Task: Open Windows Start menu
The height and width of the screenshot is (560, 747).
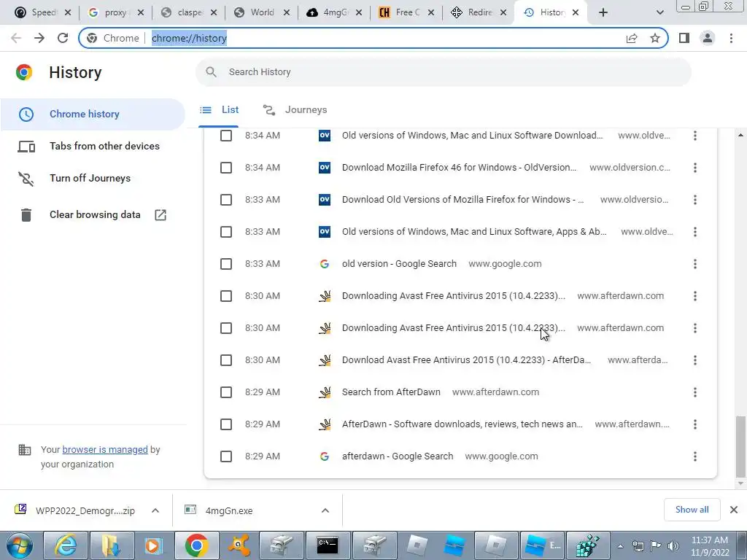Action: coord(19,545)
